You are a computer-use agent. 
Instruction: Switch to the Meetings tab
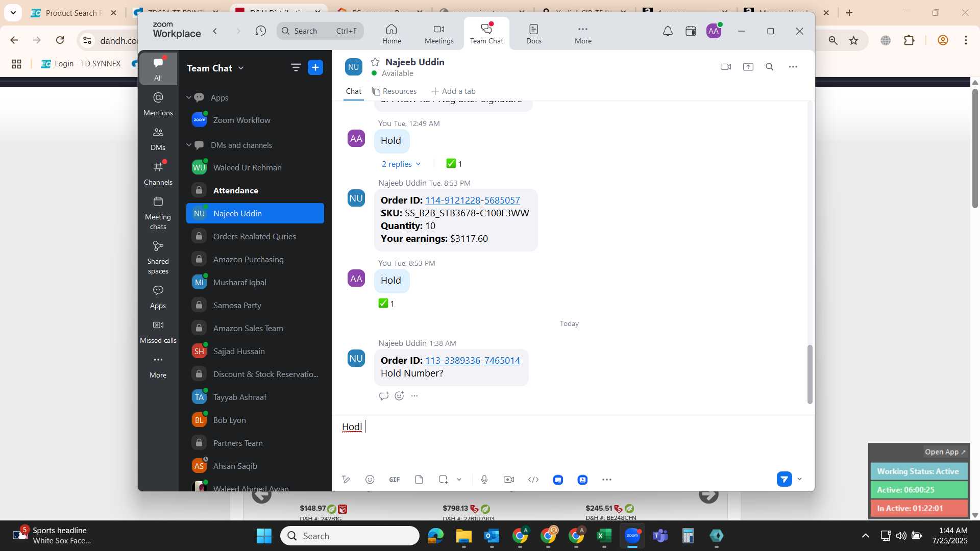pos(439,34)
